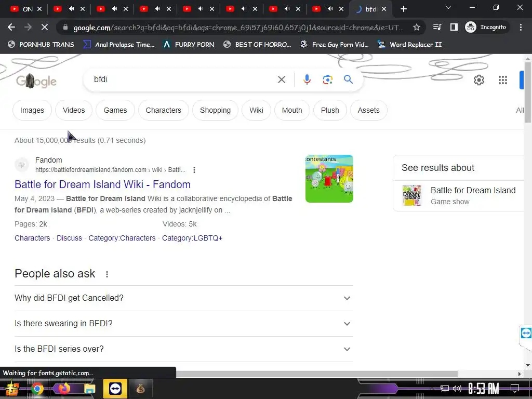532x399 pixels.
Task: Expand the tab search chevron
Action: 448,7
